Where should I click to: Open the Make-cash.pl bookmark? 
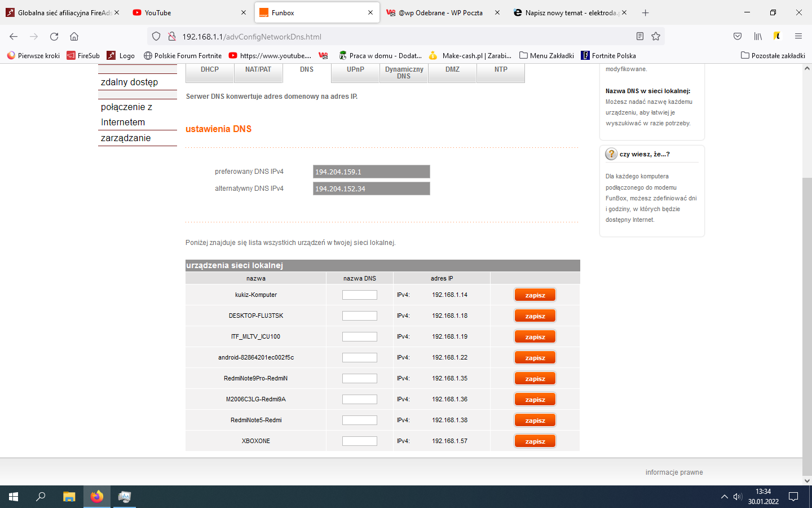pyautogui.click(x=470, y=55)
